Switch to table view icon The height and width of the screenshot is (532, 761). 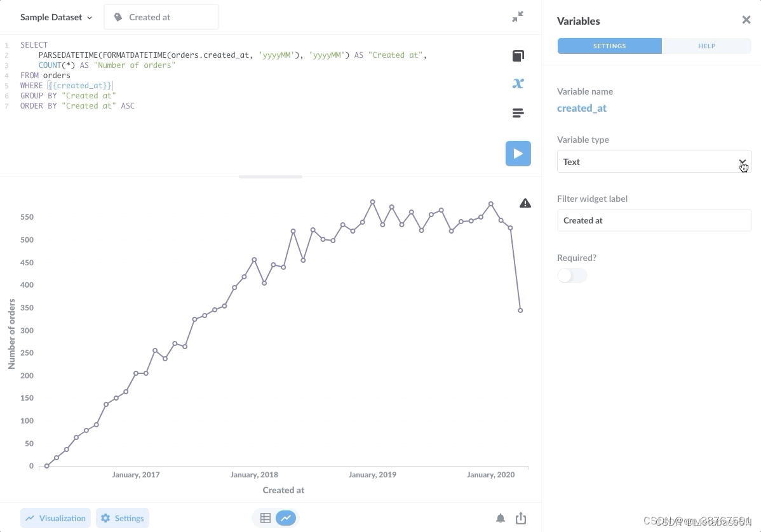pyautogui.click(x=265, y=518)
